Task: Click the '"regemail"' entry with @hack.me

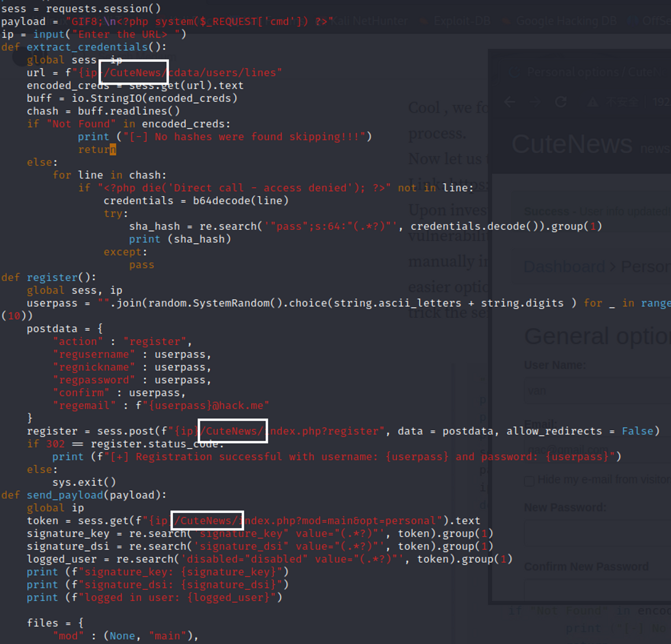Action: (x=161, y=406)
